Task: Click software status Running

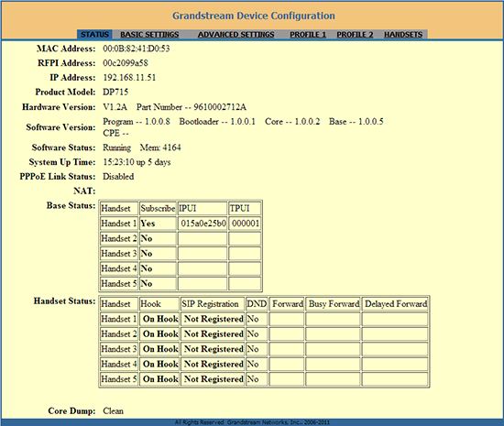Action: pyautogui.click(x=116, y=147)
